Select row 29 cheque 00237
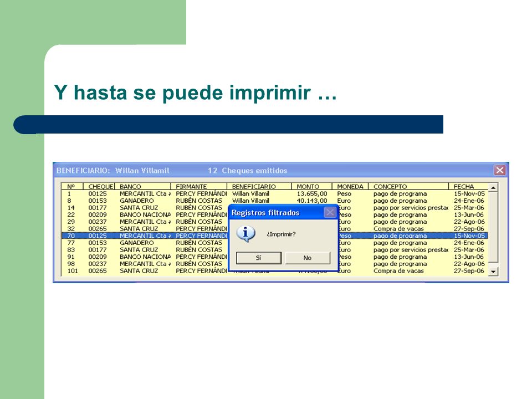The height and width of the screenshot is (399, 532). pyautogui.click(x=274, y=222)
